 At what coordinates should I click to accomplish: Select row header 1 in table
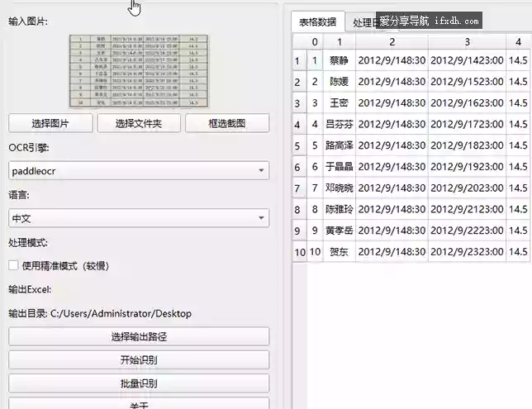(x=300, y=60)
